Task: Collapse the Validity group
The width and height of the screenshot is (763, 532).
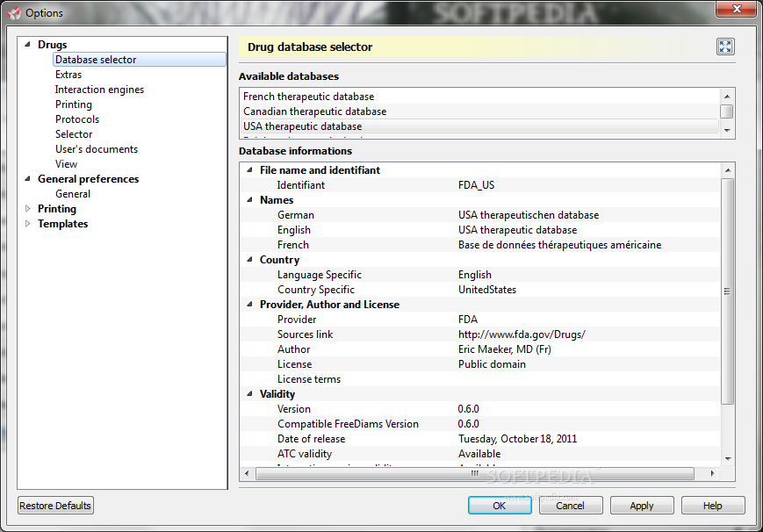Action: point(249,394)
